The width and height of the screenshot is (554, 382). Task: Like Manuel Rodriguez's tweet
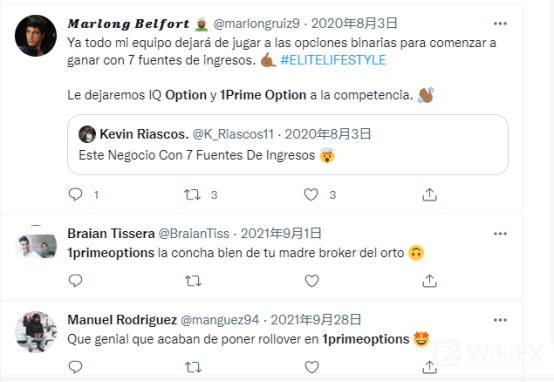[312, 367]
